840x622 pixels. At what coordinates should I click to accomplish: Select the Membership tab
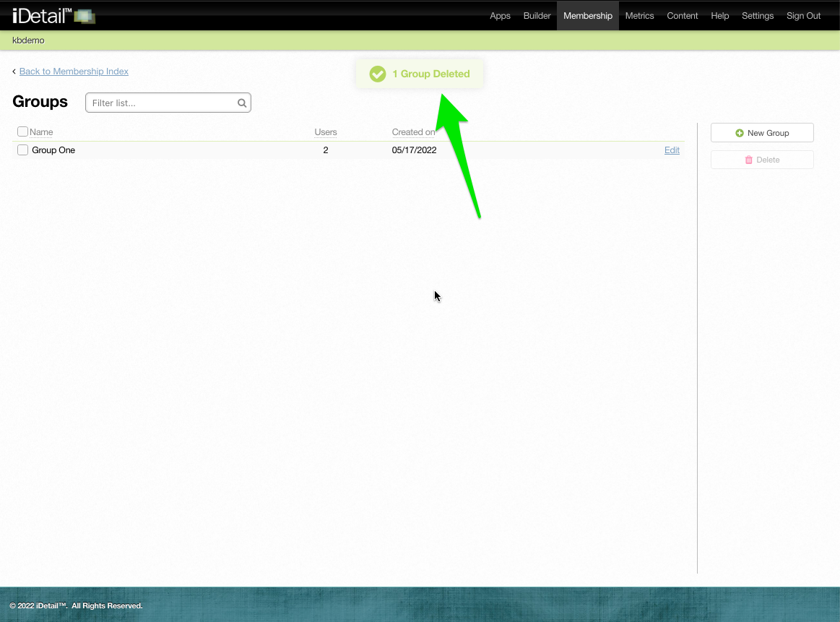point(588,16)
